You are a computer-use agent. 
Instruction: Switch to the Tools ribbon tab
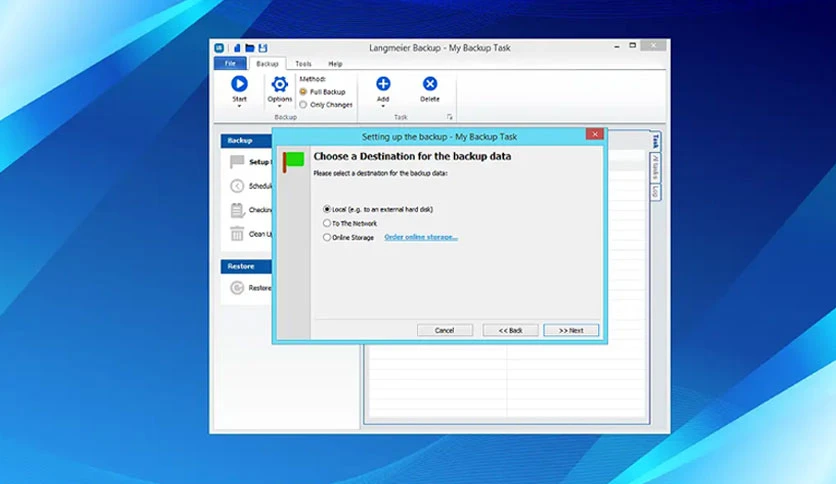tap(303, 63)
